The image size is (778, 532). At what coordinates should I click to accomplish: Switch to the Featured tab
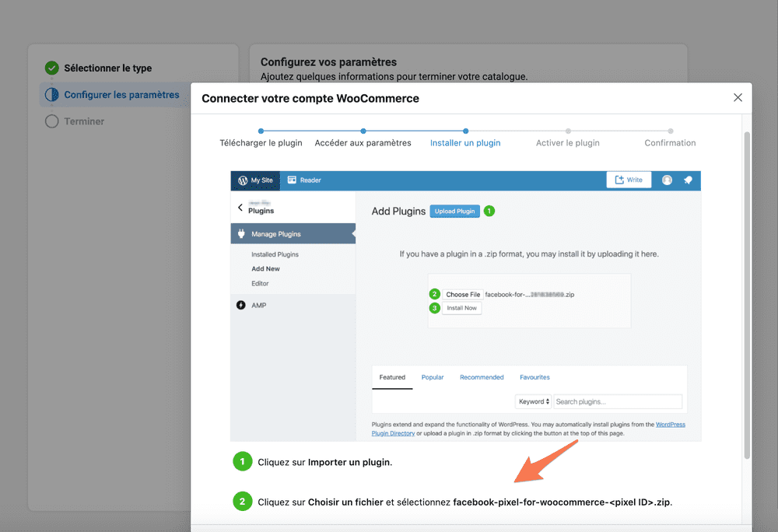392,377
